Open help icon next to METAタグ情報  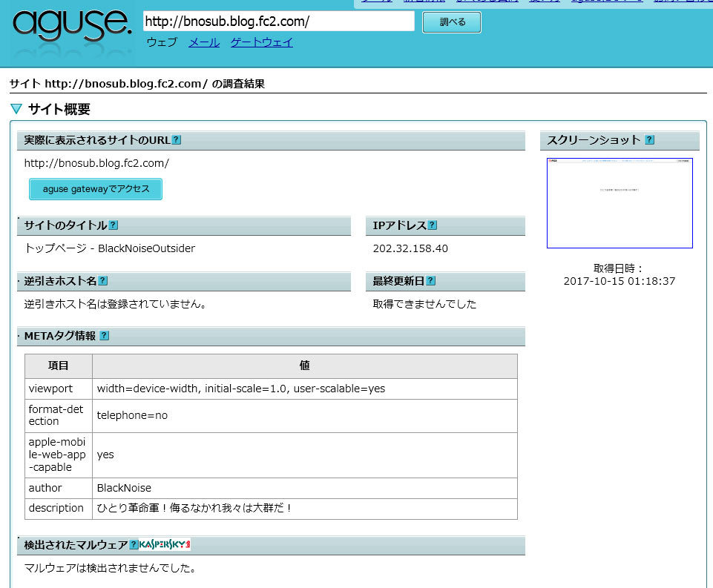(x=104, y=335)
